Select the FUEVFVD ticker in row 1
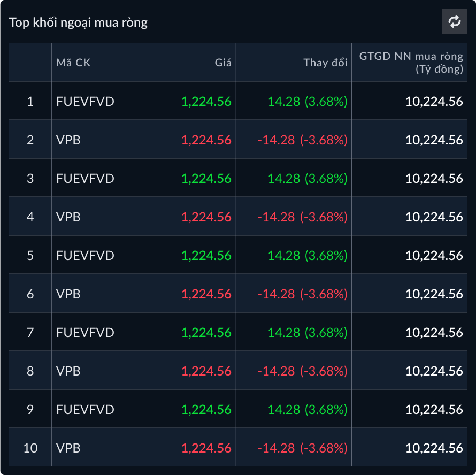Viewport: 476px width, 475px height. (85, 101)
